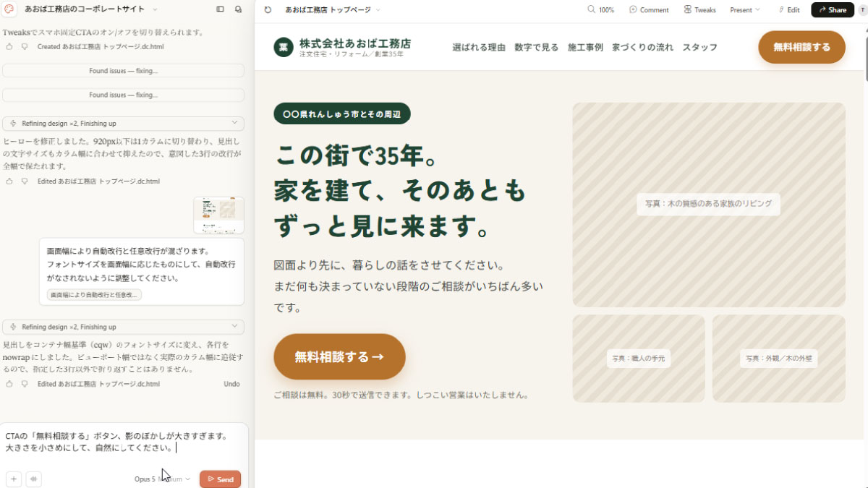The width and height of the screenshot is (868, 488).
Task: Toggle the sidebar panel layout icon
Action: click(220, 9)
